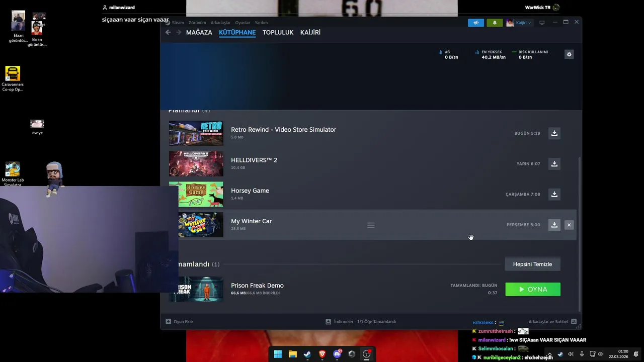Open the green notifications bell
Image resolution: width=644 pixels, height=362 pixels.
(495, 23)
